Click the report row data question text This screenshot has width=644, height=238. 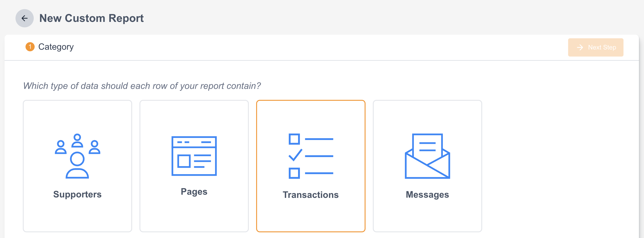142,86
